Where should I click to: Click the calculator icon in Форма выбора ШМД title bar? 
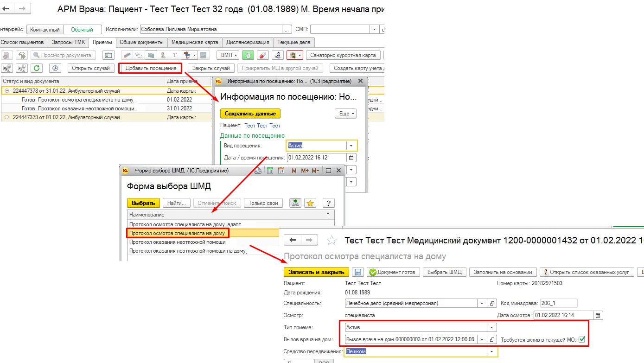[270, 171]
